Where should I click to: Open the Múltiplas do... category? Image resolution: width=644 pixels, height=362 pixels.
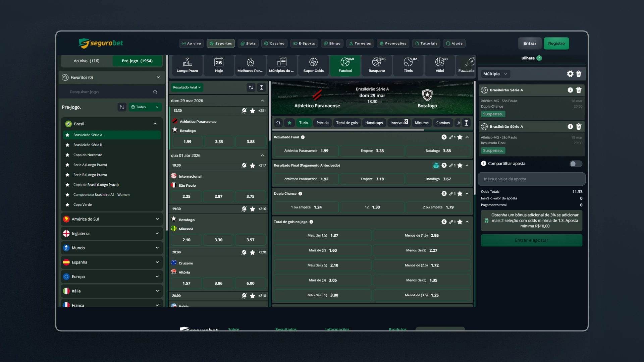[x=282, y=65]
